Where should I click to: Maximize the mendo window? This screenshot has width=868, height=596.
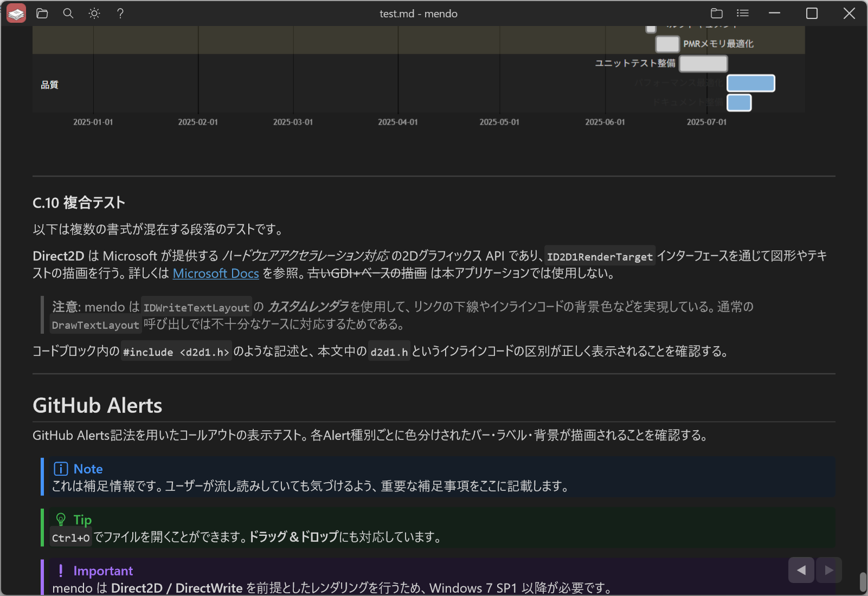point(812,14)
